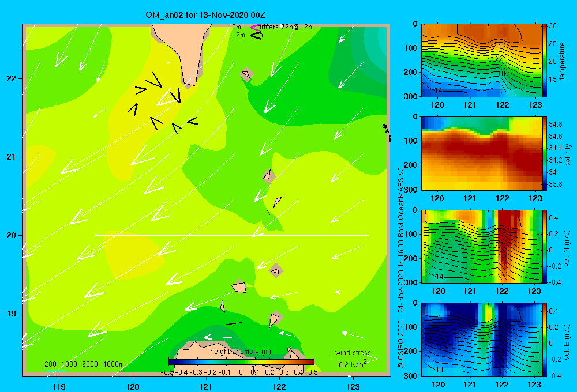Click the 'vel. N (m/s)' axis label
The image size is (577, 392).
pos(567,248)
